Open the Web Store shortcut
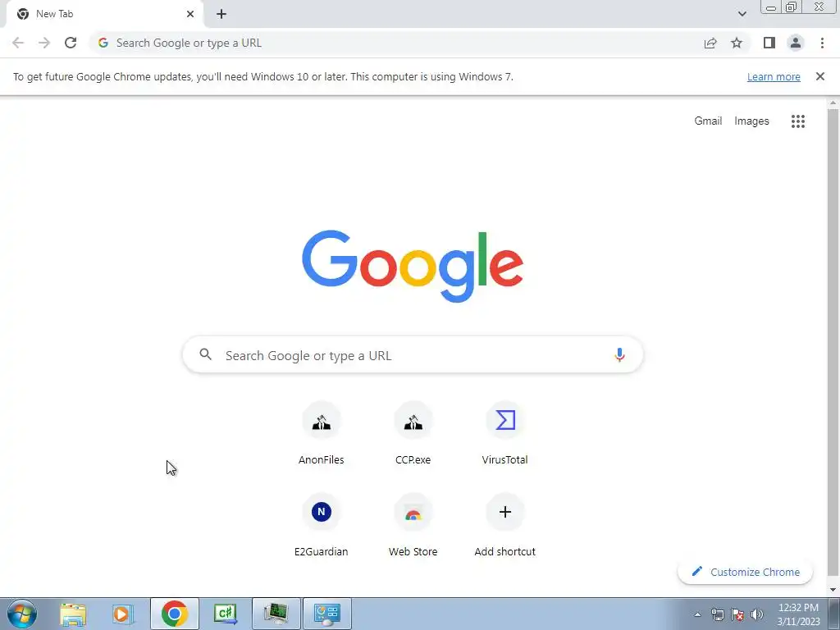The width and height of the screenshot is (840, 630). point(413,525)
